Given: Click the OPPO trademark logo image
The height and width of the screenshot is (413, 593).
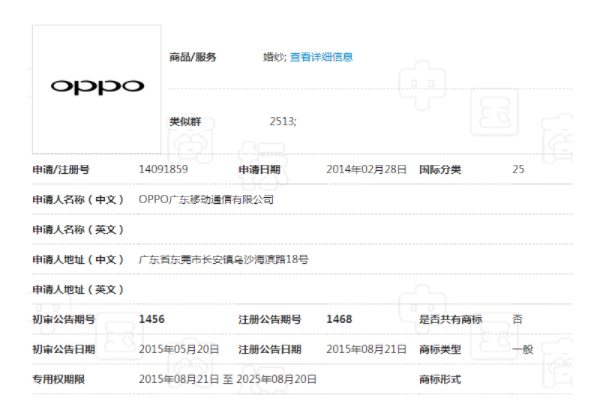Looking at the screenshot, I should tap(97, 90).
